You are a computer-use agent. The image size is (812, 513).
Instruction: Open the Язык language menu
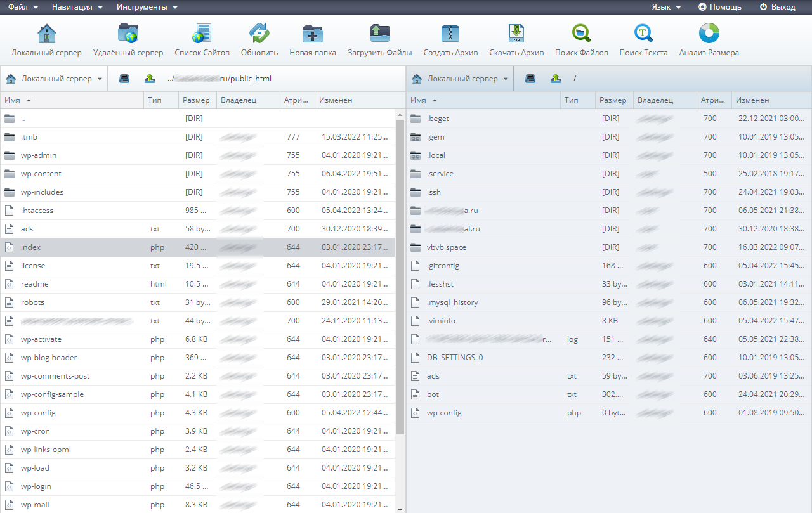click(666, 7)
